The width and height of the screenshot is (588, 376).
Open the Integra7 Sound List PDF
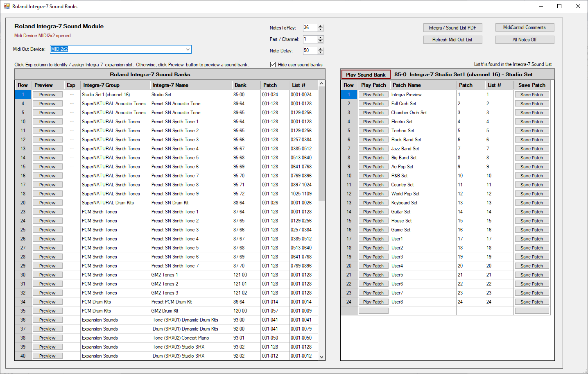452,28
